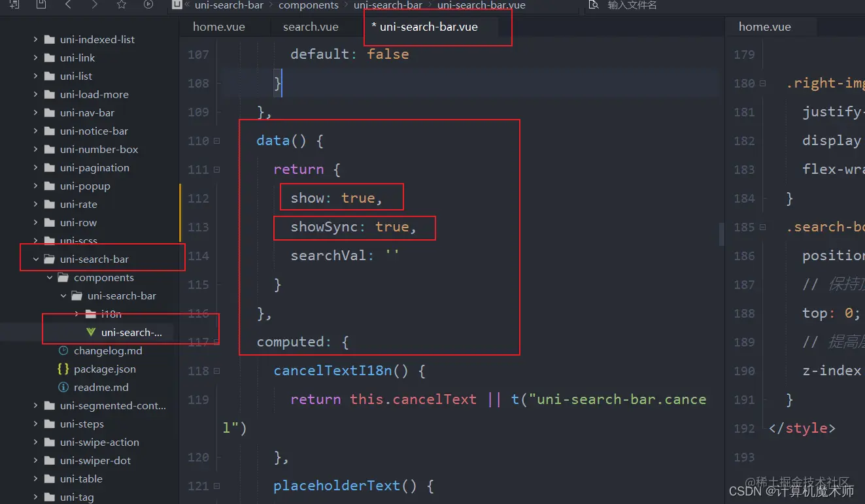Click the opened uni-search-bar root folder icon
The width and height of the screenshot is (865, 504).
click(49, 259)
